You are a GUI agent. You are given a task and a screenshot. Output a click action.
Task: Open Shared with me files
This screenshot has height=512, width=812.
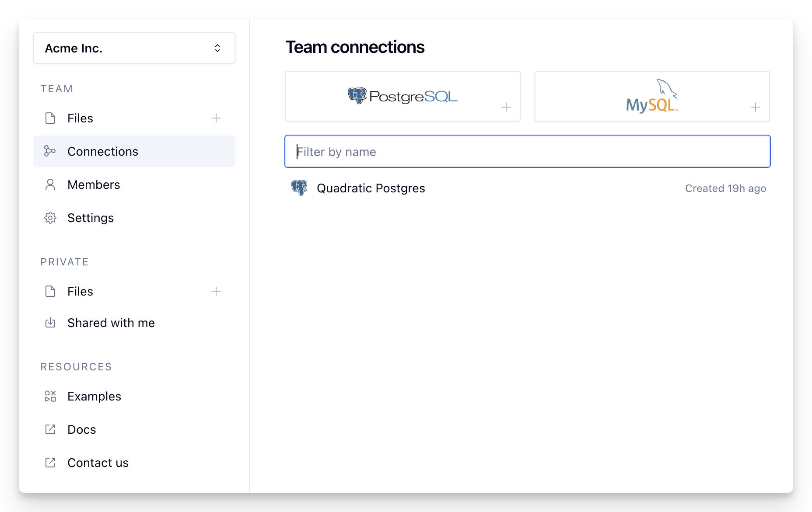pyautogui.click(x=111, y=323)
